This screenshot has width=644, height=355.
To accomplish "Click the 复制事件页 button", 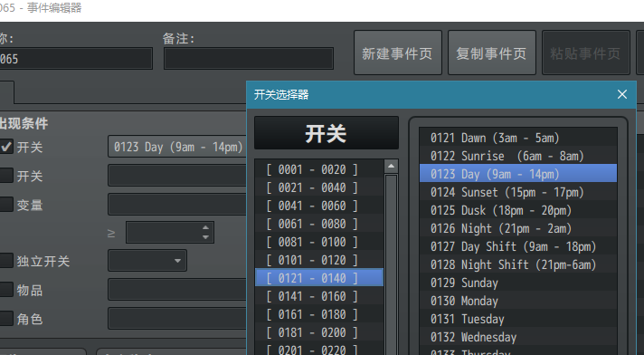I will pos(492,53).
